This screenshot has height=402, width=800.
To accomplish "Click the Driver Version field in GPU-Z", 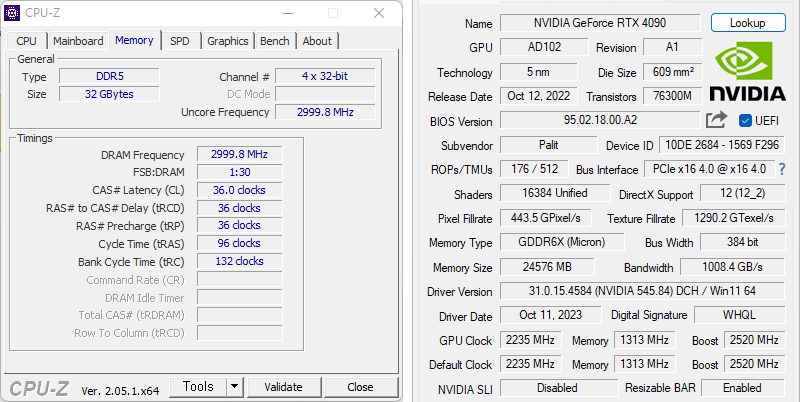I will point(642,291).
